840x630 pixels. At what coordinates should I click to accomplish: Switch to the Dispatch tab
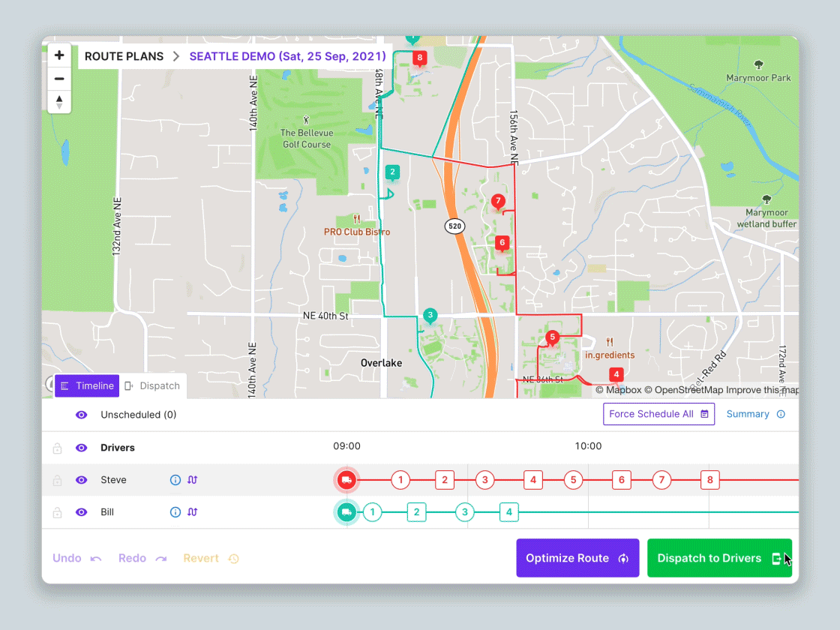point(154,385)
